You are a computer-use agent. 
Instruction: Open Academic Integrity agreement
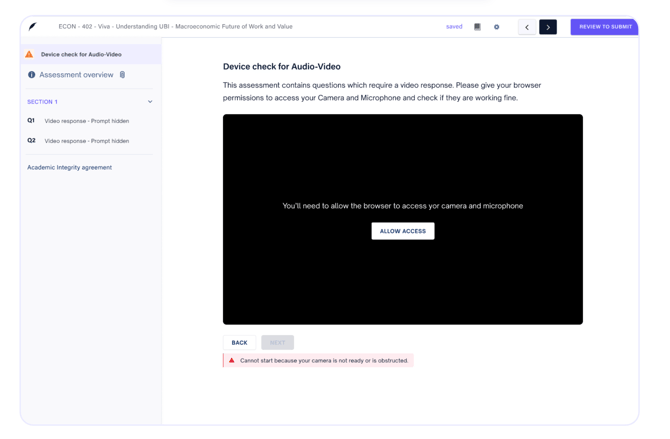click(x=70, y=168)
